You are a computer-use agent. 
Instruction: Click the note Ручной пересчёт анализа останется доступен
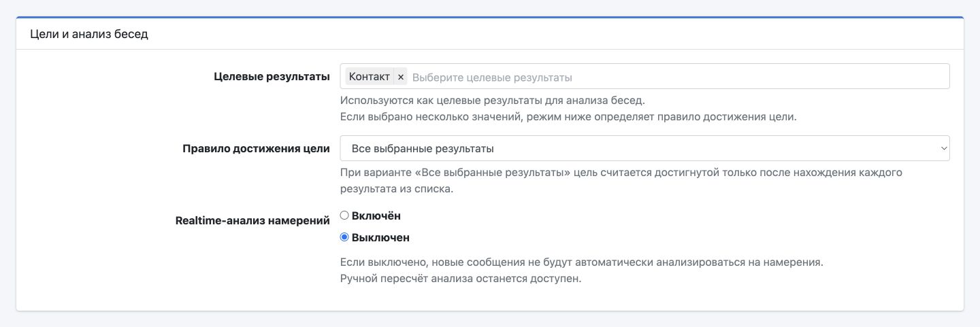point(461,279)
